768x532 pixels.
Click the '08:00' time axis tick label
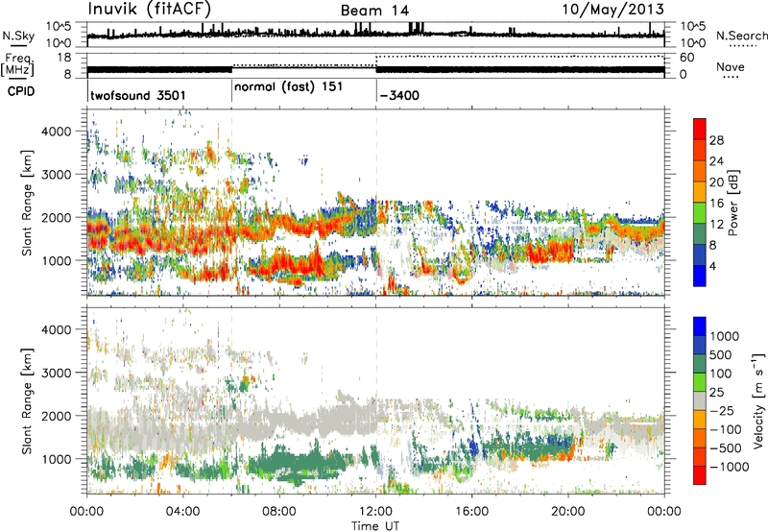279,512
